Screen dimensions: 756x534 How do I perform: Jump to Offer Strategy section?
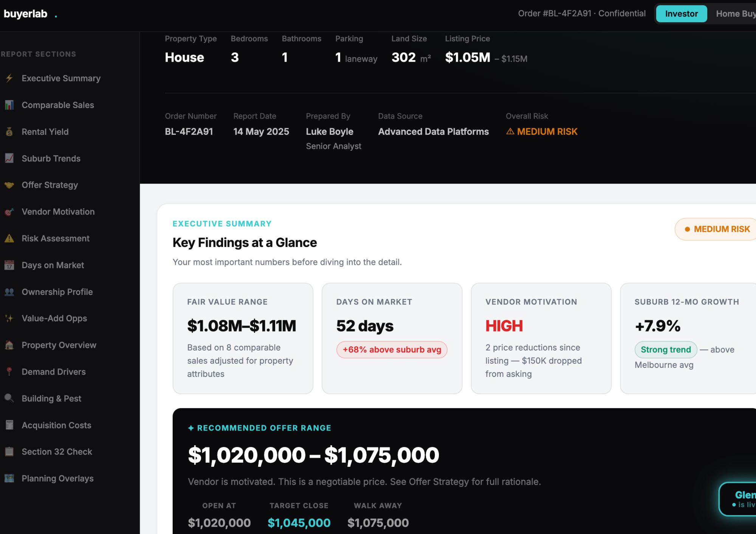pos(50,185)
